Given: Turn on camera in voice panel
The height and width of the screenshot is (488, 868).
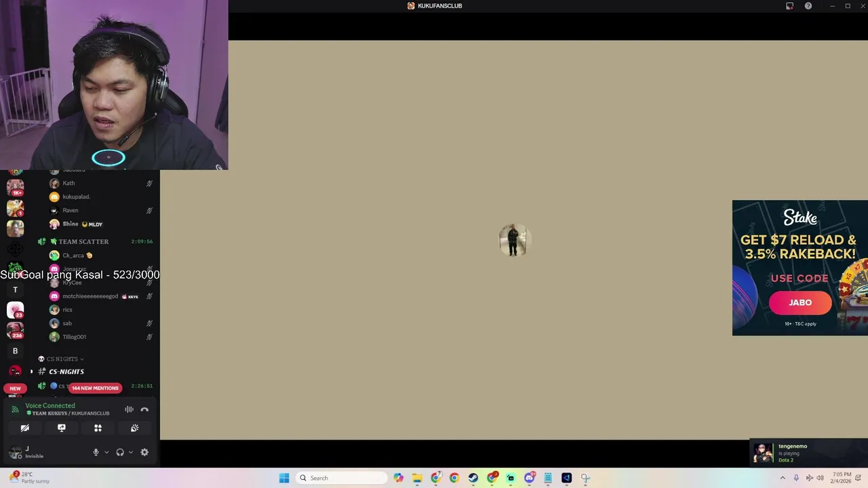Looking at the screenshot, I should pyautogui.click(x=25, y=428).
